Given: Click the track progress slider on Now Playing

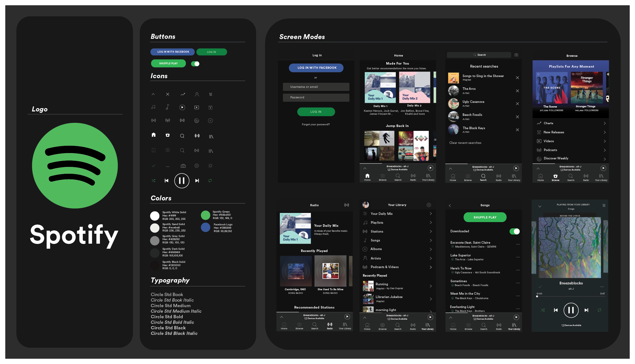Looking at the screenshot, I should click(x=571, y=296).
